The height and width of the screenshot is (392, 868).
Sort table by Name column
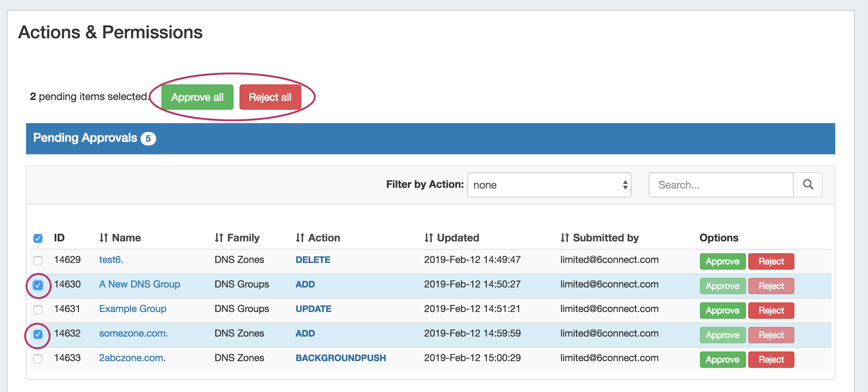pyautogui.click(x=120, y=238)
